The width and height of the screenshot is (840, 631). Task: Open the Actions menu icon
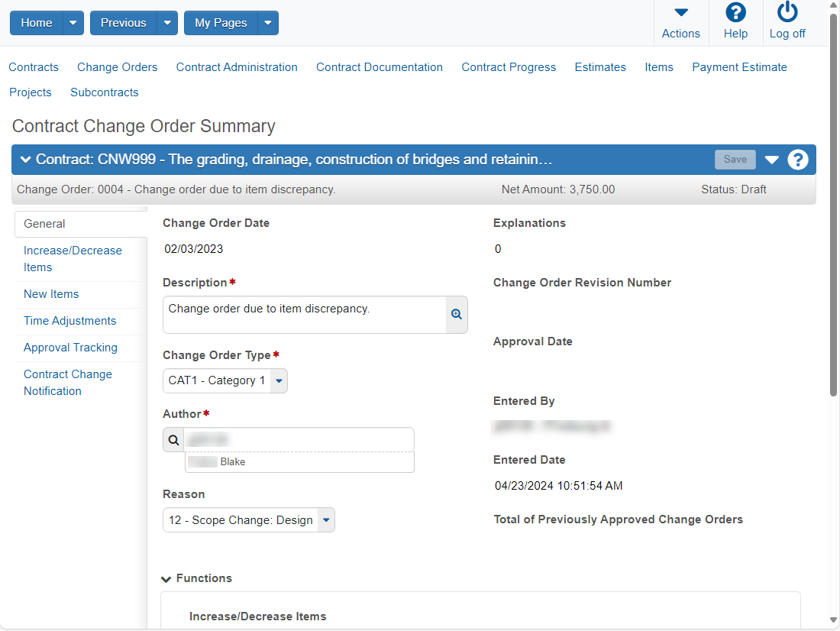click(x=681, y=12)
